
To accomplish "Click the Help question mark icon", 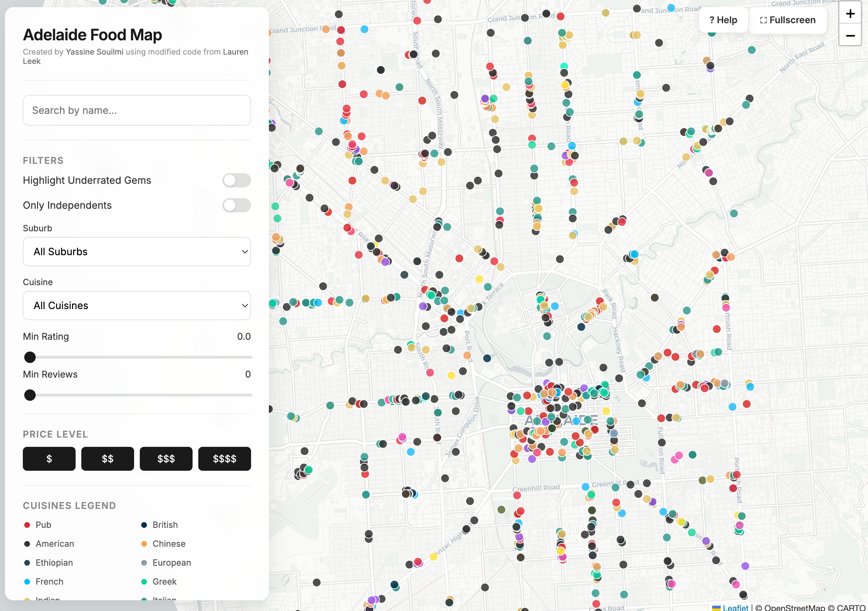I will point(712,20).
